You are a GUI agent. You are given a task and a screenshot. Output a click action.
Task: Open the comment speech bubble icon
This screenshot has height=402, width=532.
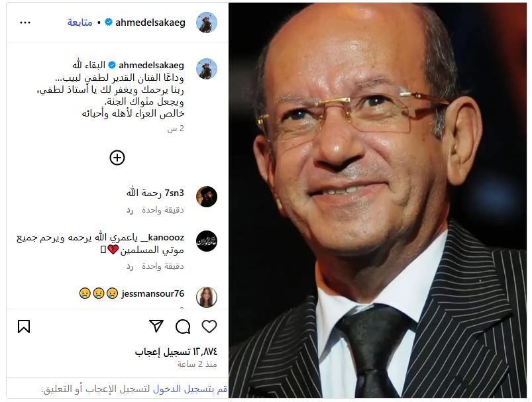point(183,327)
